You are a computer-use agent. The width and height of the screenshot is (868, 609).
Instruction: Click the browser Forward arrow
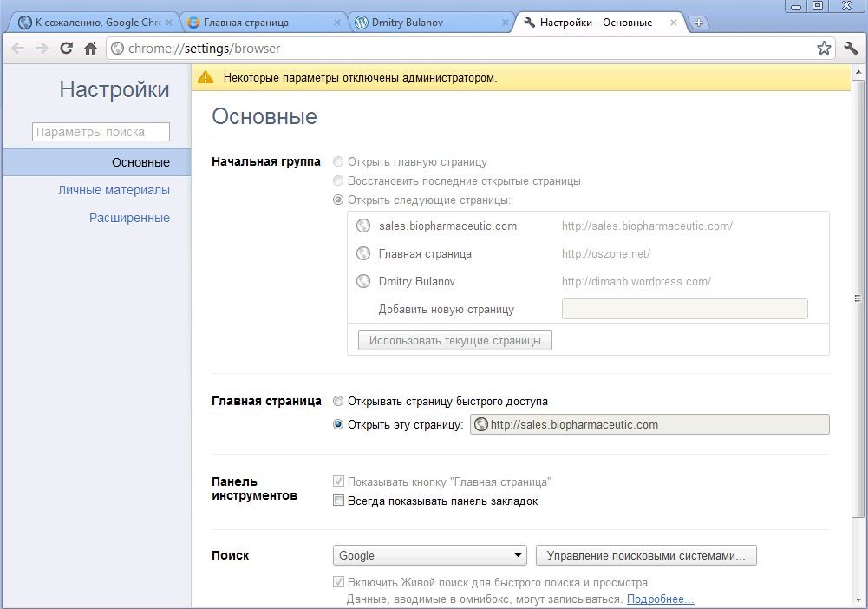(42, 49)
